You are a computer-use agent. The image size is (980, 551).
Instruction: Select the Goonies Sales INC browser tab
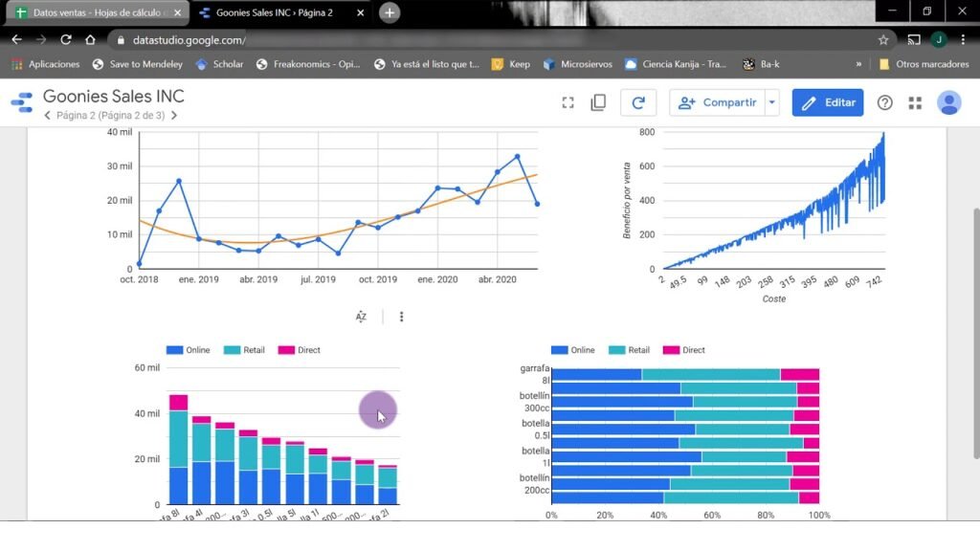278,12
